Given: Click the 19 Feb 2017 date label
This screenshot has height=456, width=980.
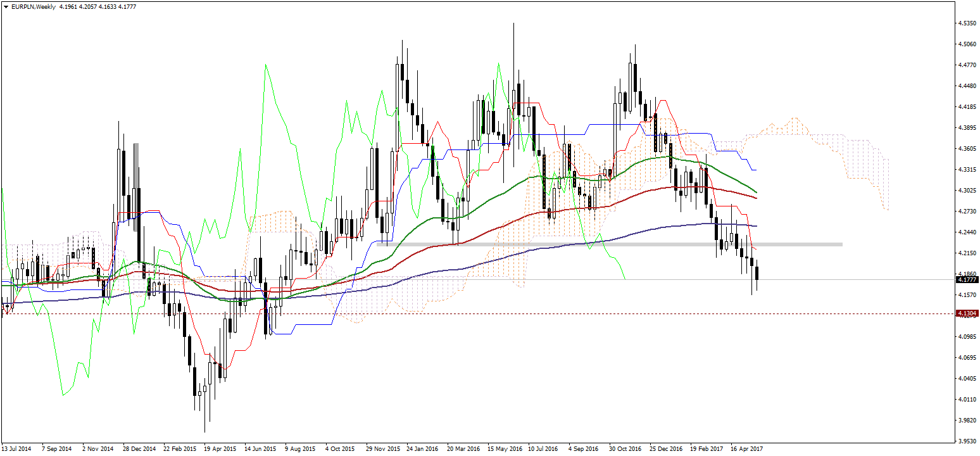Looking at the screenshot, I should 707,448.
